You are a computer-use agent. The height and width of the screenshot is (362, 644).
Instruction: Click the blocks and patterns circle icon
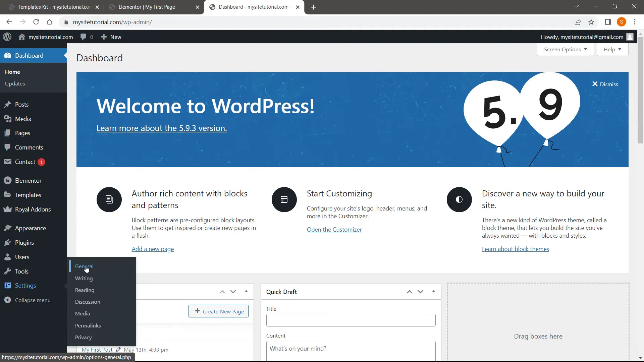point(109,199)
